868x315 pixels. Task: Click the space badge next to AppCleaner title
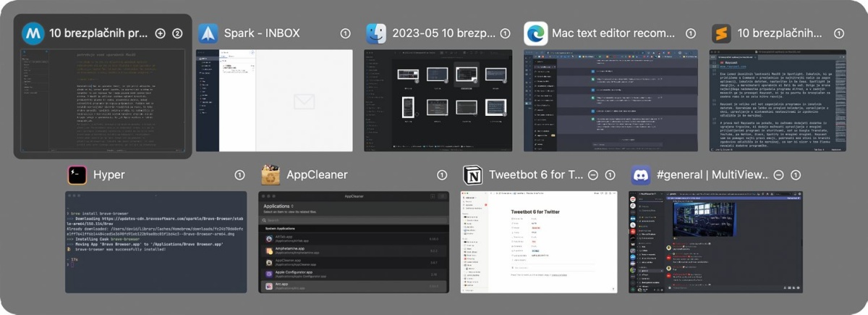point(442,175)
